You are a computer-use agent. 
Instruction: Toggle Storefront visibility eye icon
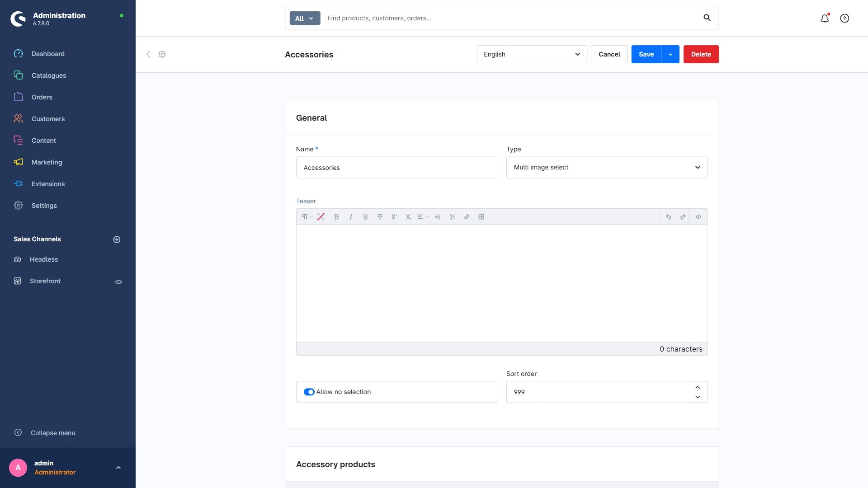118,282
